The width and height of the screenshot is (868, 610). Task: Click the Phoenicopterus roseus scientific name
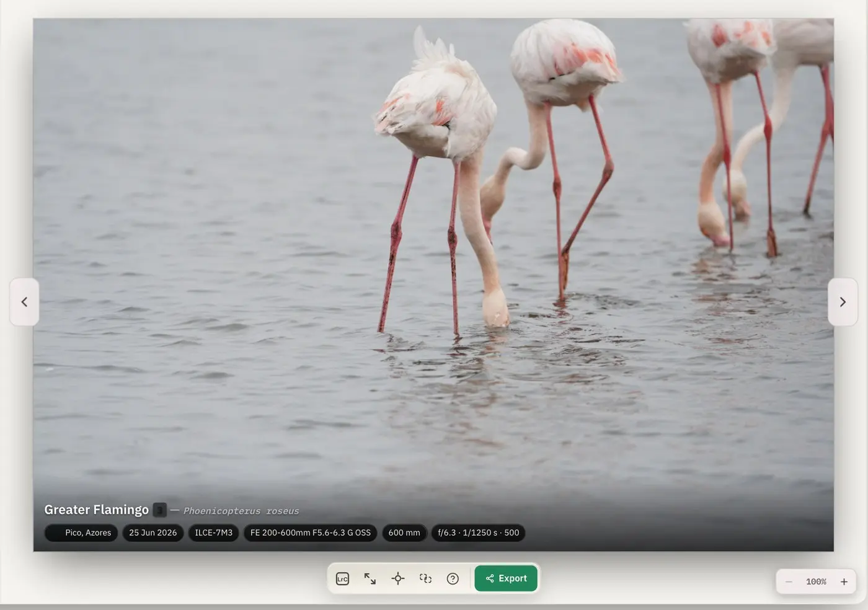click(241, 511)
